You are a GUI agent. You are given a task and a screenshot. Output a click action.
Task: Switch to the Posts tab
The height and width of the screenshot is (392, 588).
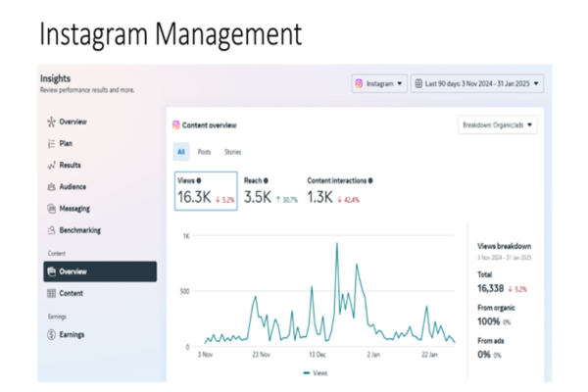point(205,152)
